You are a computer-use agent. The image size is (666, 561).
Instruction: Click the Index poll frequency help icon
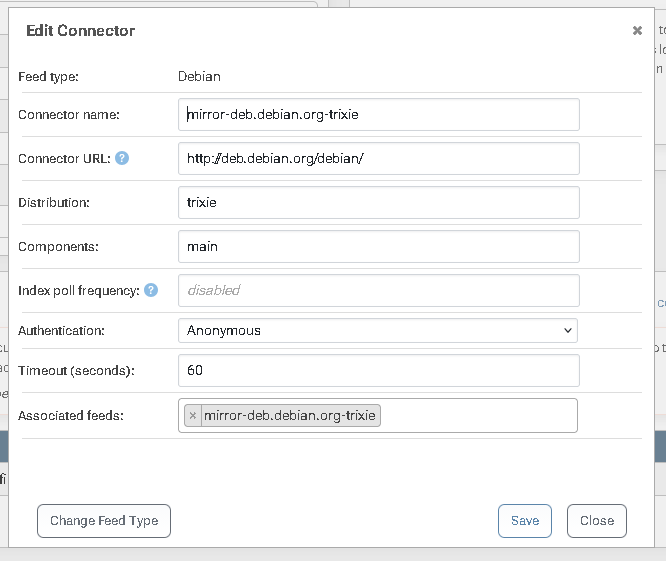coord(151,290)
